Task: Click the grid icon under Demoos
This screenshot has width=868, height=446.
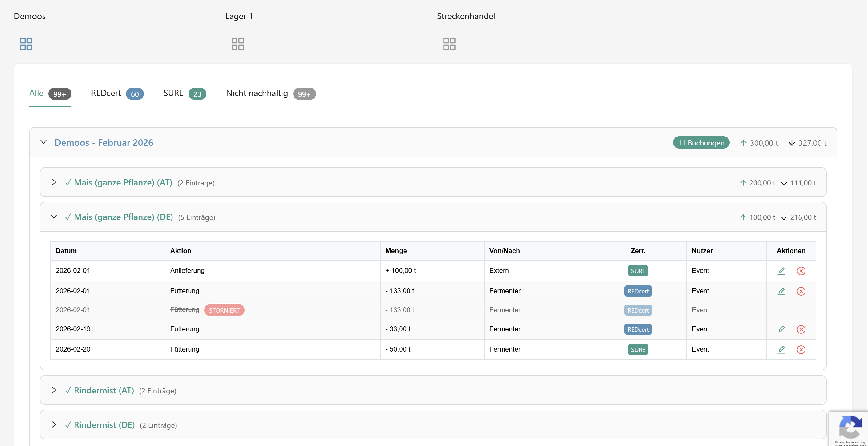Action: [x=26, y=44]
